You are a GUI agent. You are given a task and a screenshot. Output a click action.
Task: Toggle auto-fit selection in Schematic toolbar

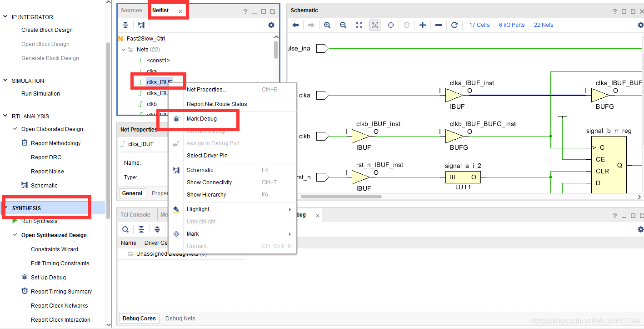pyautogui.click(x=391, y=25)
